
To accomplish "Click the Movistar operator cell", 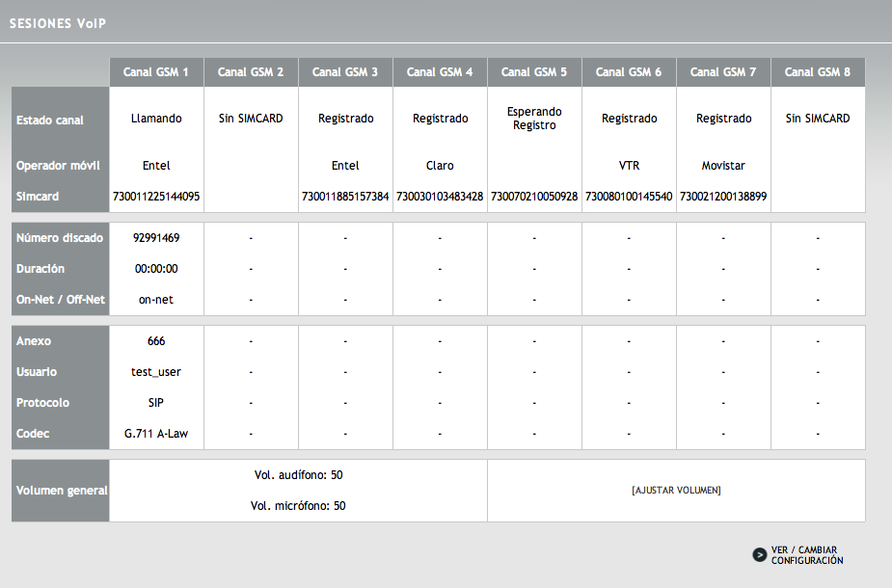I will point(723,166).
